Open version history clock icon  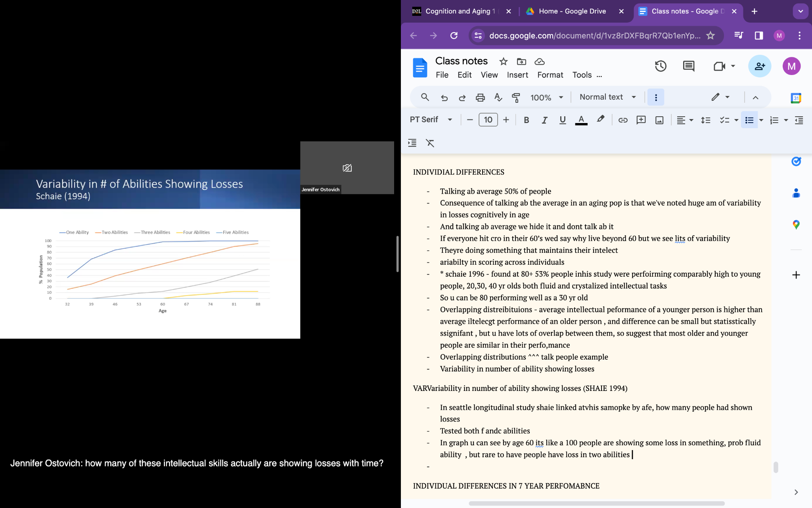click(x=660, y=66)
